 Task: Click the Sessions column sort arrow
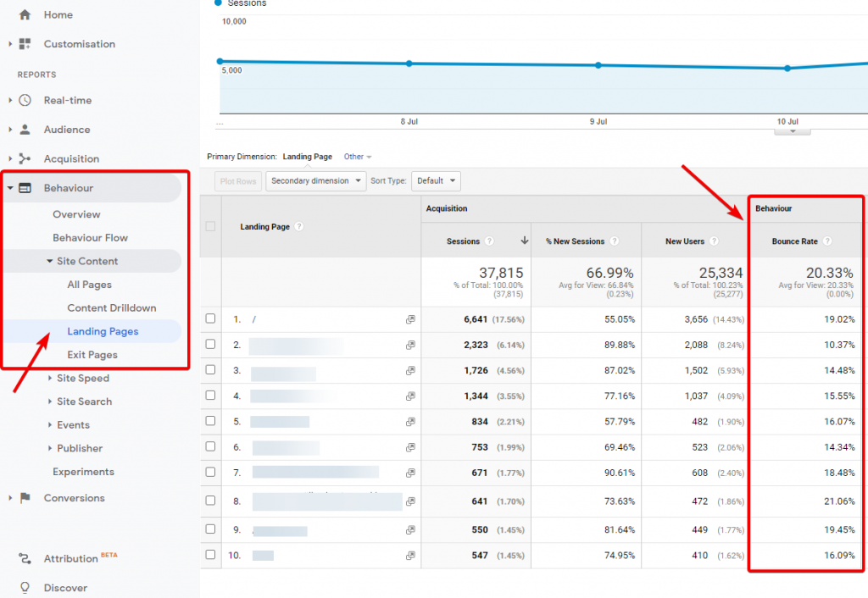tap(525, 241)
